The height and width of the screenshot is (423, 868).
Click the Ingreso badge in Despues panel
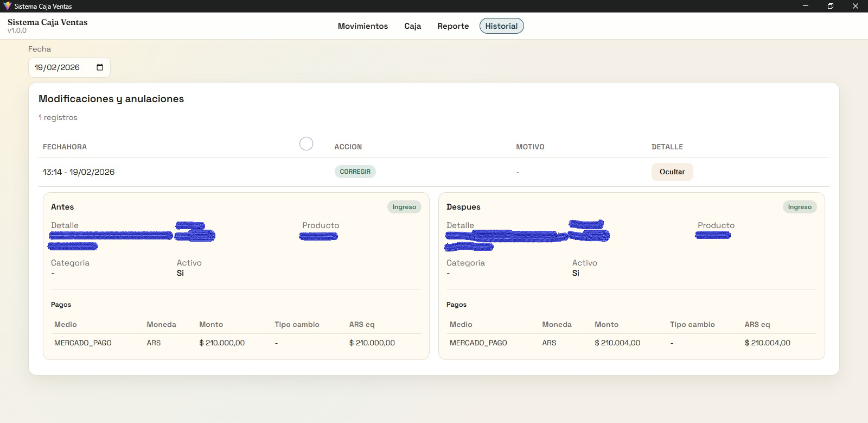tap(799, 207)
